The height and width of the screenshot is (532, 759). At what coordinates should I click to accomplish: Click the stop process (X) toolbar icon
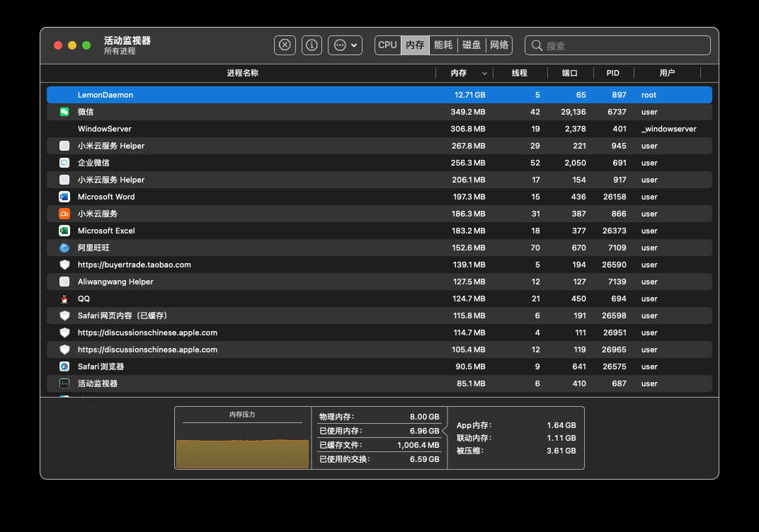pyautogui.click(x=285, y=45)
